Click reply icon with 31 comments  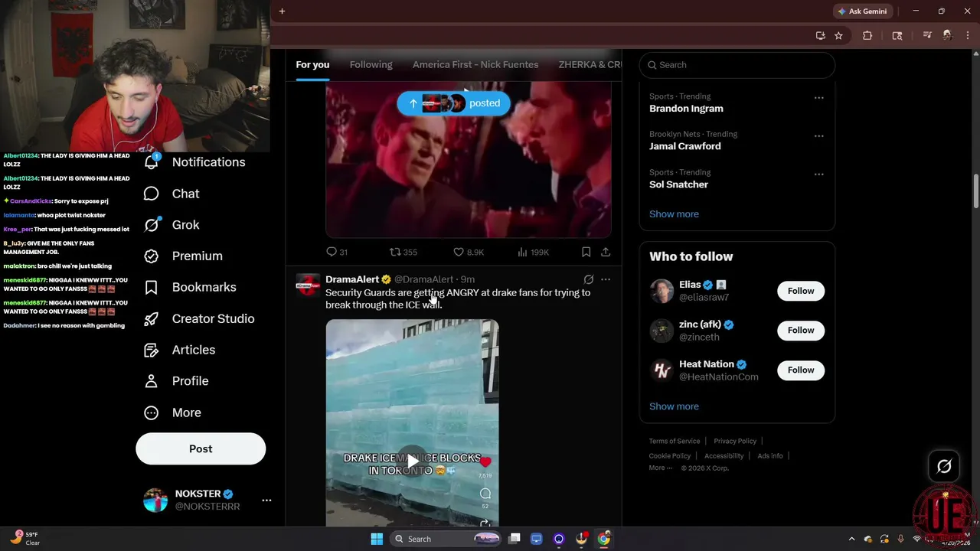point(332,252)
